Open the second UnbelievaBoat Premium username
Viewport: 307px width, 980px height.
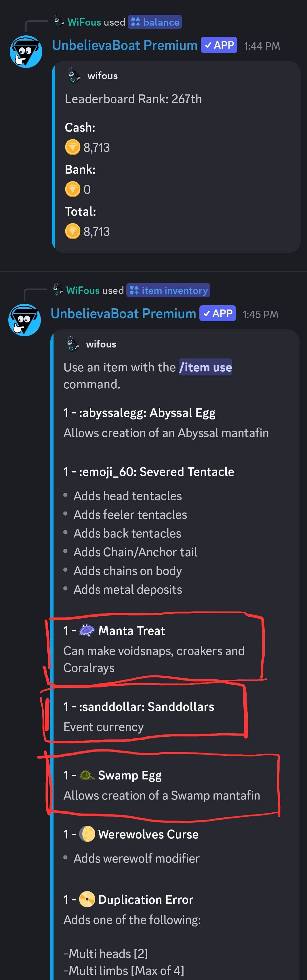(x=123, y=314)
